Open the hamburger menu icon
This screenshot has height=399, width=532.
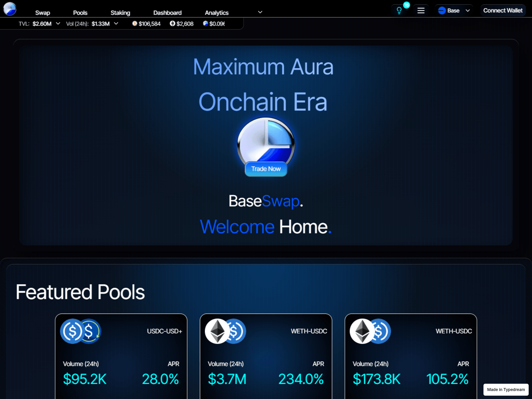pos(421,11)
